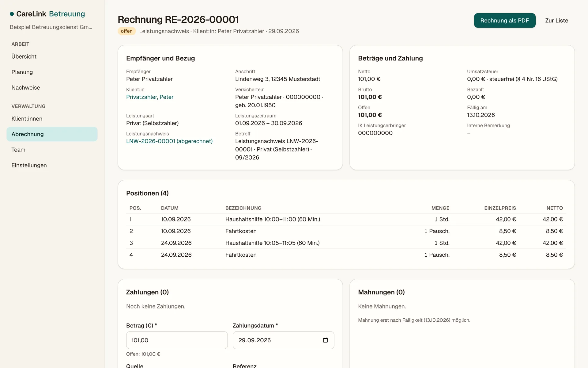This screenshot has width=588, height=368.
Task: Click the offen status badge
Action: [126, 31]
